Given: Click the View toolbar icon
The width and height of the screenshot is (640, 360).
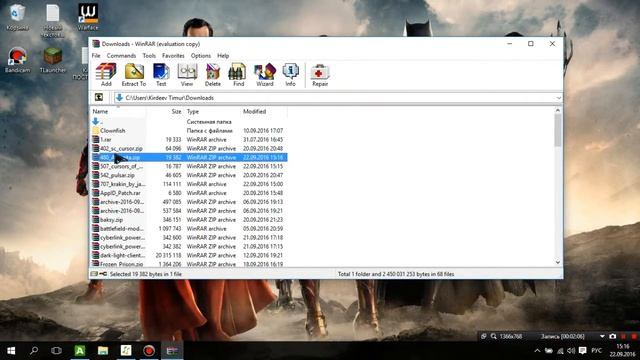Looking at the screenshot, I should (187, 75).
